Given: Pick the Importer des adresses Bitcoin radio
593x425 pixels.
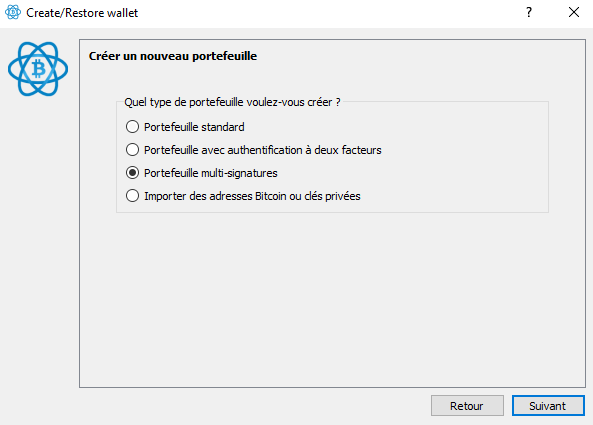Looking at the screenshot, I should coord(132,196).
